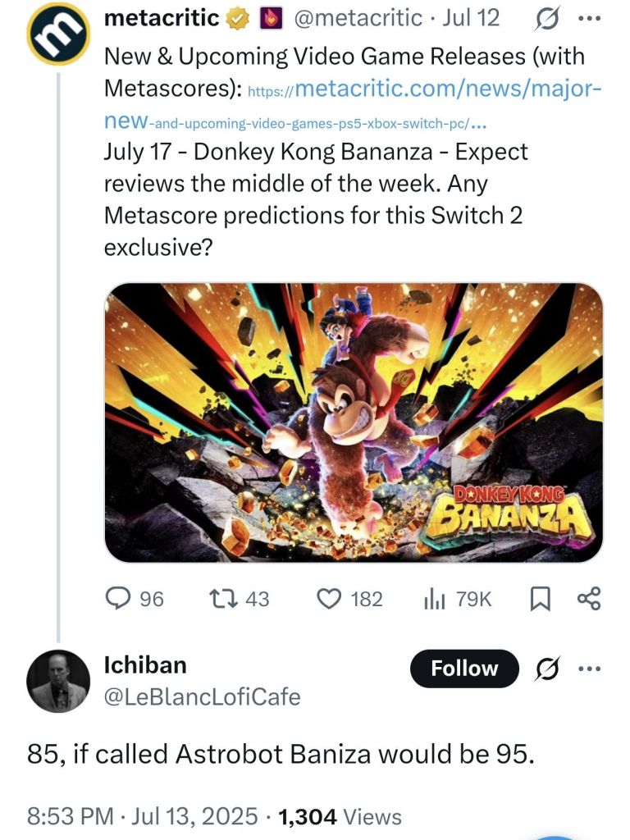Image resolution: width=630 pixels, height=840 pixels.
Task: Open metacritic profile avatar
Action: (x=57, y=34)
